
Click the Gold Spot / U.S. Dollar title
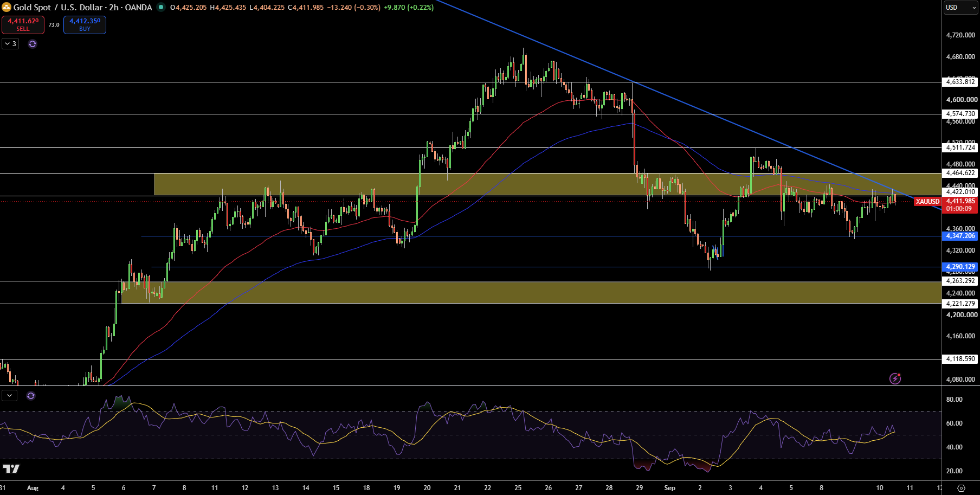point(59,8)
